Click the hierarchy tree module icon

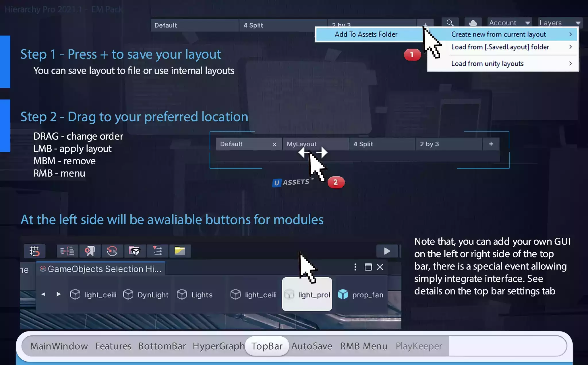point(67,251)
